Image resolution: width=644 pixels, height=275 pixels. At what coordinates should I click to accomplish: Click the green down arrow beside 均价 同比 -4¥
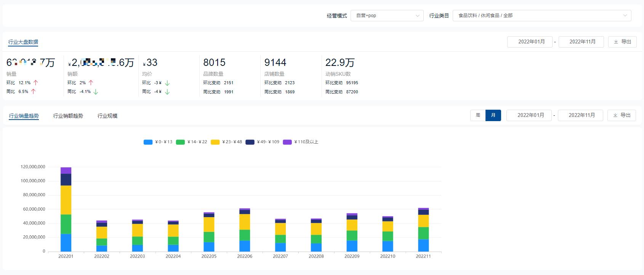point(167,92)
